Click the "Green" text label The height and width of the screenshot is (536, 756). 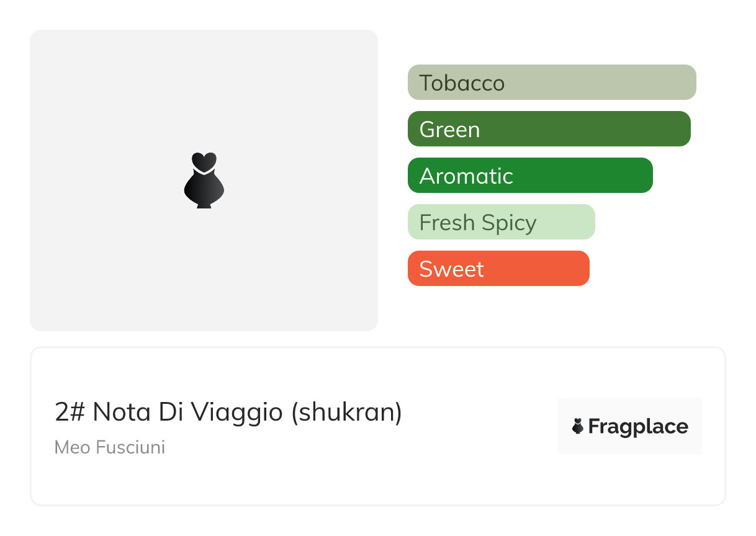pyautogui.click(x=449, y=129)
